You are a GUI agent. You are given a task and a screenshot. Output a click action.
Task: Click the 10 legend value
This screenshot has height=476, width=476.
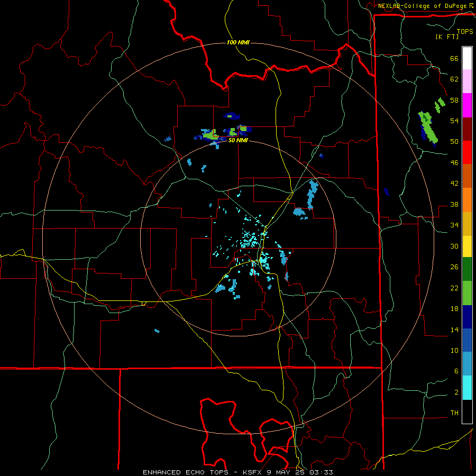point(454,350)
